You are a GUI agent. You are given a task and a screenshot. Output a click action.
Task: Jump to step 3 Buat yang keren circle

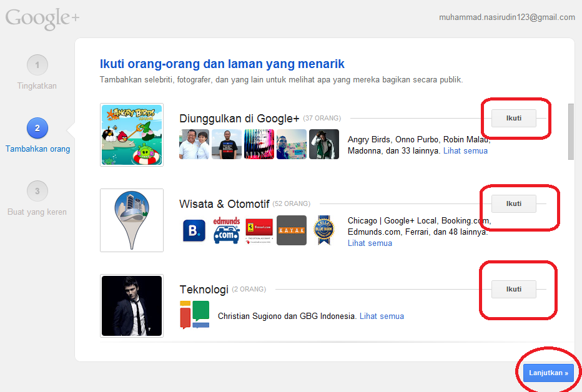click(37, 191)
